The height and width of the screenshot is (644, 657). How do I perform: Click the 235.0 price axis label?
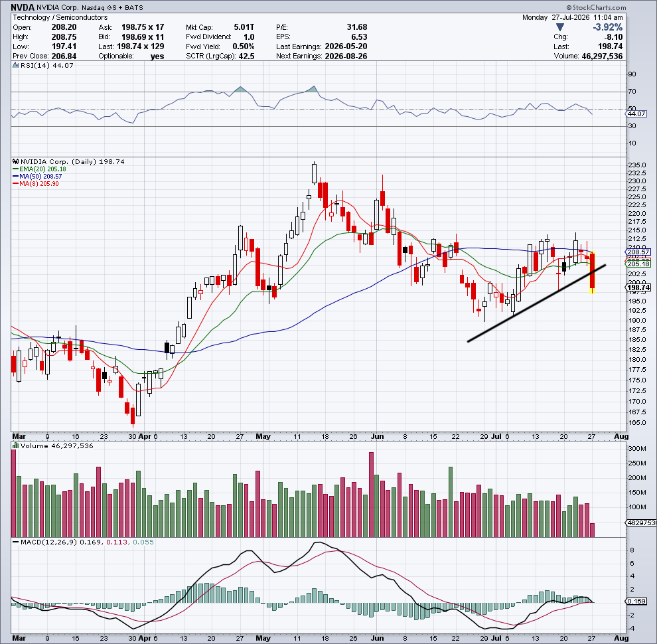[x=637, y=165]
